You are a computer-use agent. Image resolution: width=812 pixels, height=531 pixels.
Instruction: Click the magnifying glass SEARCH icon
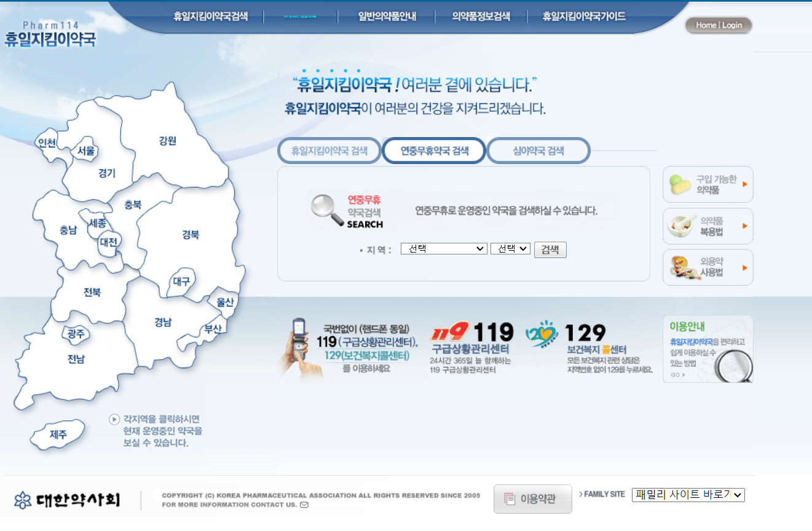(326, 211)
